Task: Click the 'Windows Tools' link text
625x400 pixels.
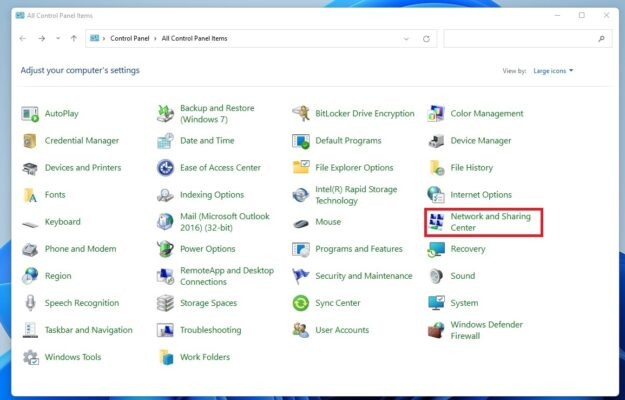Action: pyautogui.click(x=73, y=357)
